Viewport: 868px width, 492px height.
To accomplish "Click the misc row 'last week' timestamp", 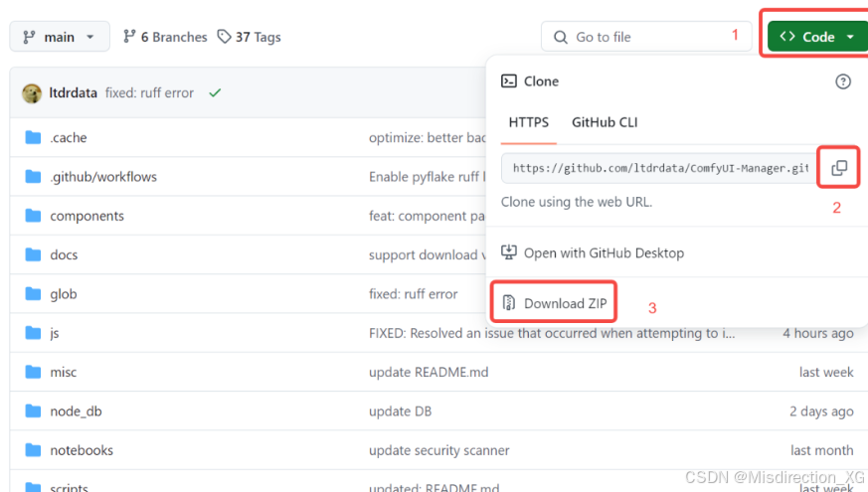I will pos(826,372).
